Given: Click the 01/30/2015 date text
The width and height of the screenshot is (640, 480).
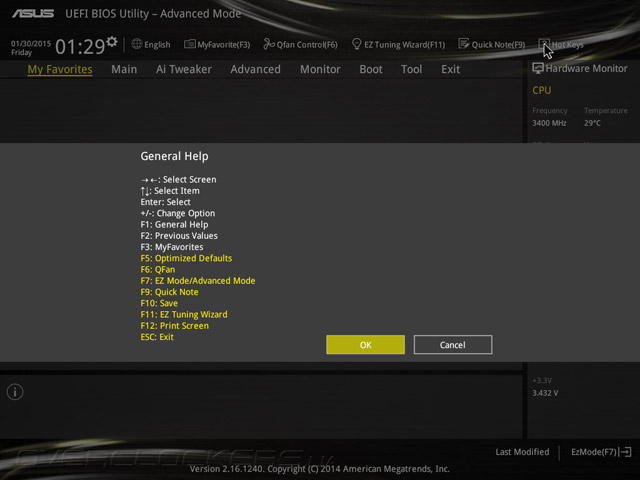Looking at the screenshot, I should pyautogui.click(x=31, y=43).
